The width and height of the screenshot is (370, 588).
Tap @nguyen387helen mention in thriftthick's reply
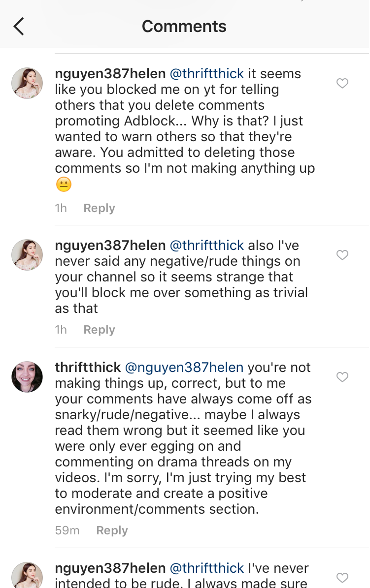click(x=184, y=367)
